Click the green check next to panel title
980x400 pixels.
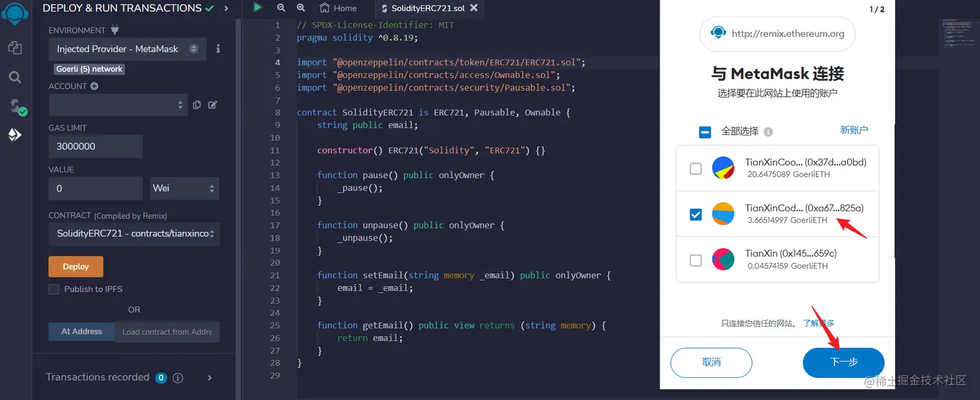tap(209, 8)
